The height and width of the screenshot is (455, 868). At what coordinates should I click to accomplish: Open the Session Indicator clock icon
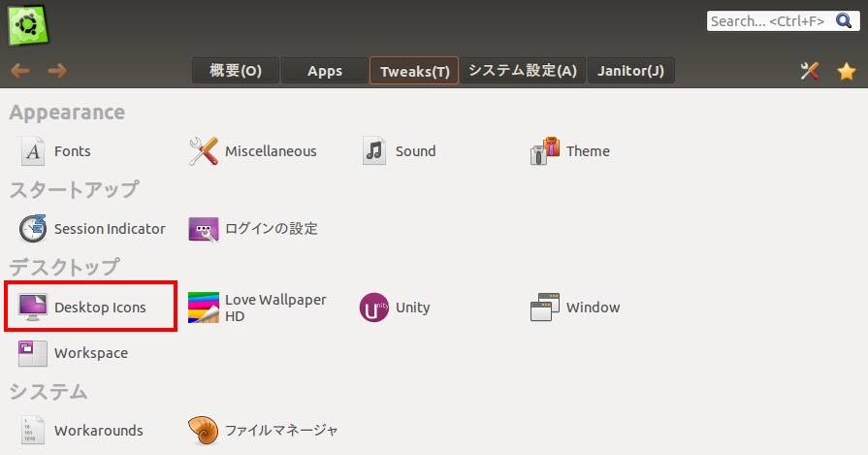click(33, 229)
